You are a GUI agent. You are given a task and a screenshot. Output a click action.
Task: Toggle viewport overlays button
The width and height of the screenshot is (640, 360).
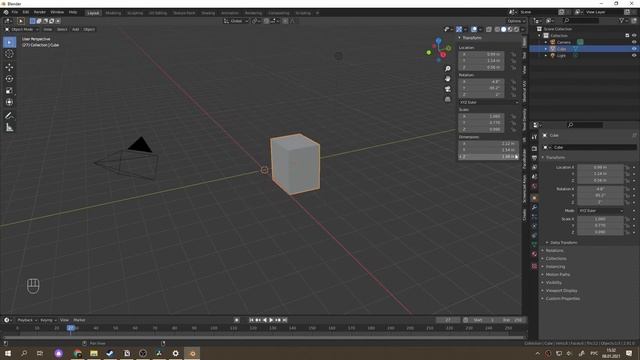(x=474, y=29)
